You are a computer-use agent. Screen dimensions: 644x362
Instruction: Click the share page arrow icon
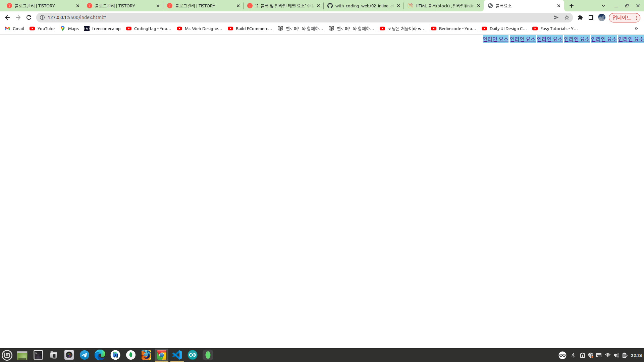click(x=556, y=17)
